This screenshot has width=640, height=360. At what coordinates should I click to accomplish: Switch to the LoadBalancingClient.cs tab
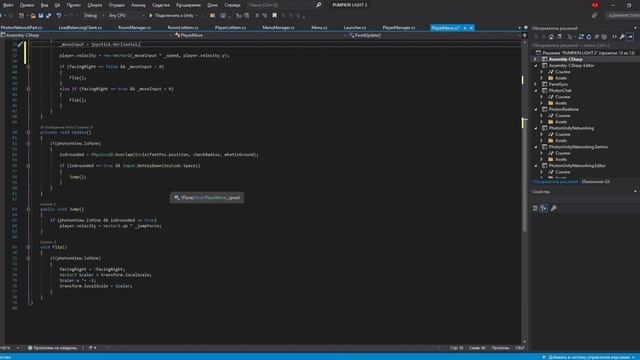[80, 28]
